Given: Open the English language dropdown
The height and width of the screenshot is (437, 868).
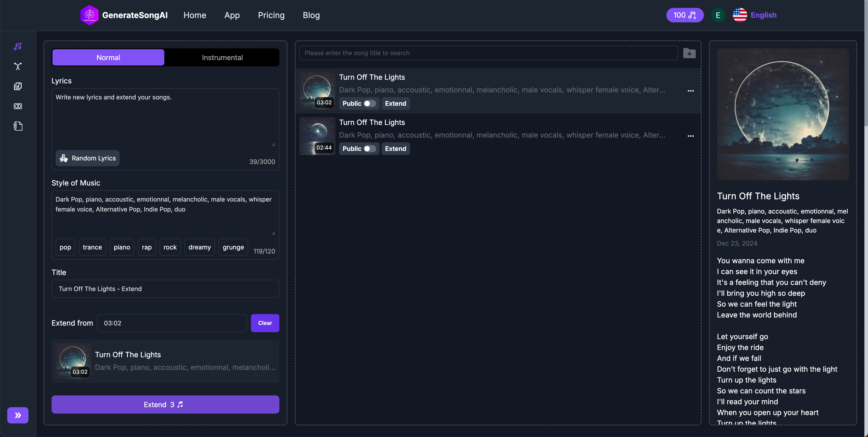Looking at the screenshot, I should click(x=755, y=15).
